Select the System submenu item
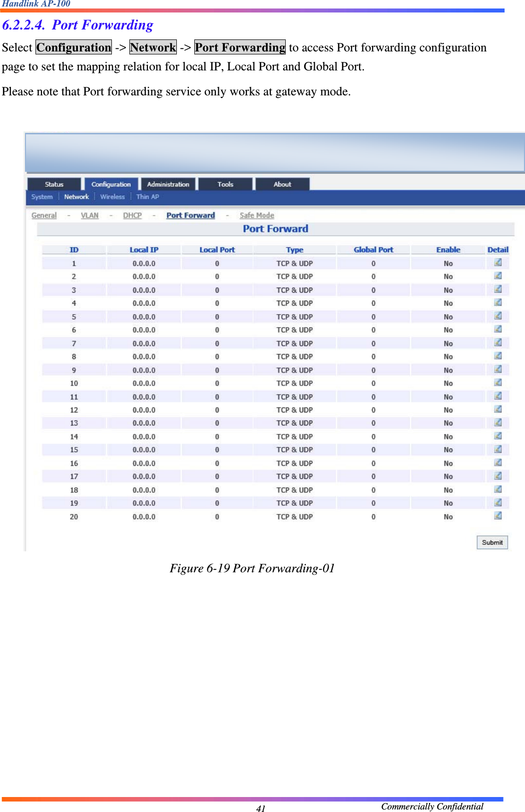 coord(42,197)
